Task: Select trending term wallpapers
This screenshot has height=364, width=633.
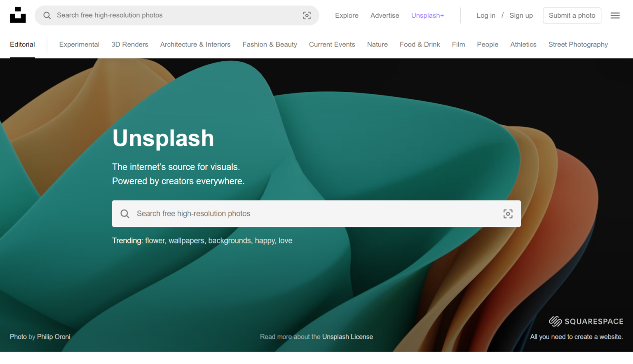Action: coord(186,240)
